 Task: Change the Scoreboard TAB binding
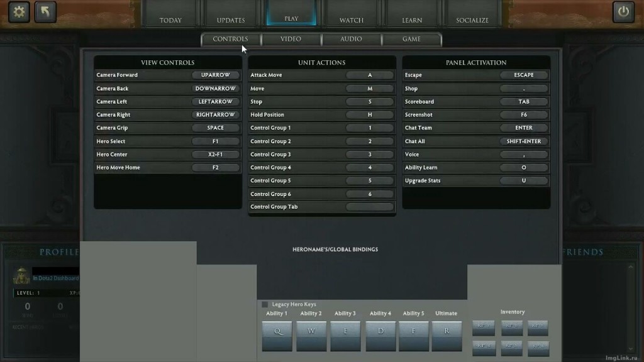point(524,102)
